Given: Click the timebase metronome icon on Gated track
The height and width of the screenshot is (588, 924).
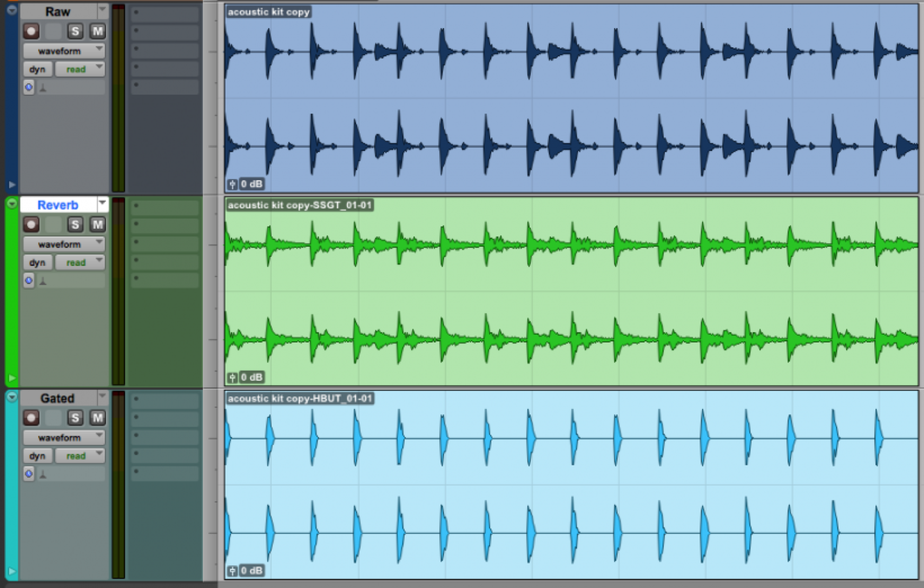Looking at the screenshot, I should [x=43, y=474].
